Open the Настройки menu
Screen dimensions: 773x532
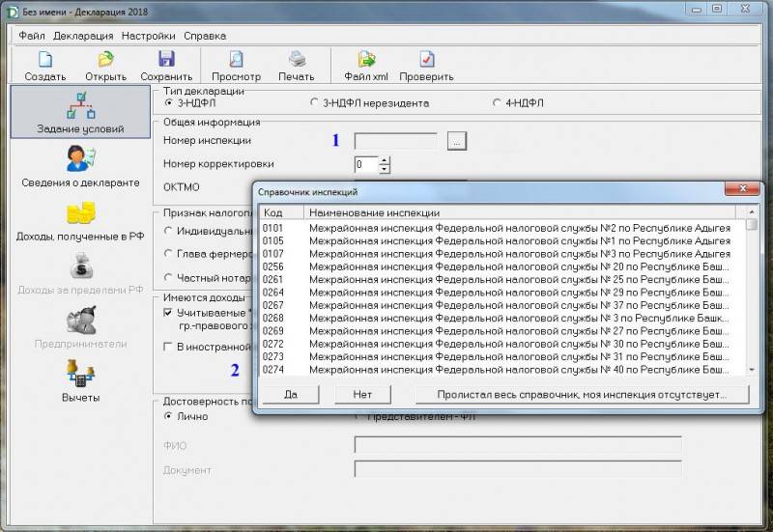(148, 35)
